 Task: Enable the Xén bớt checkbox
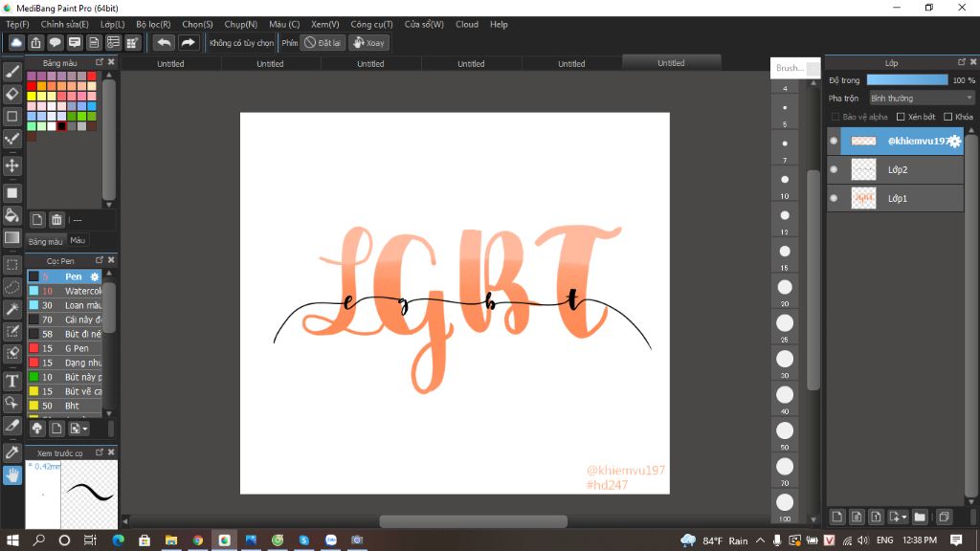901,117
